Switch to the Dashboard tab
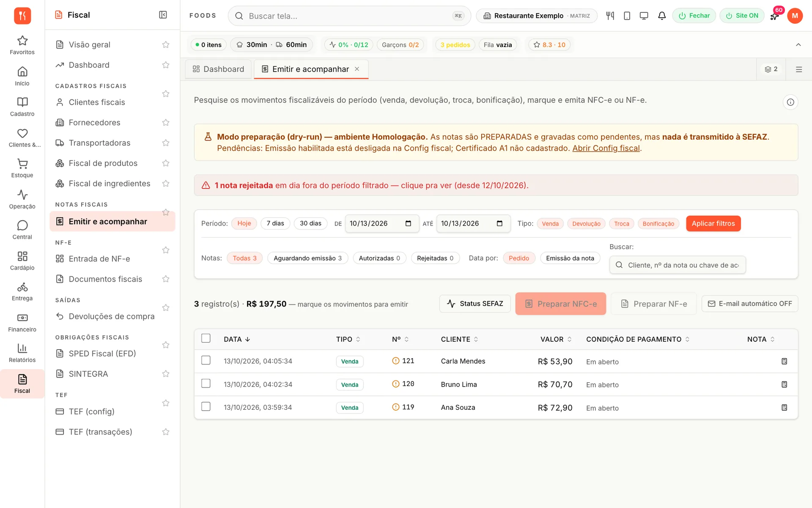 pyautogui.click(x=218, y=69)
